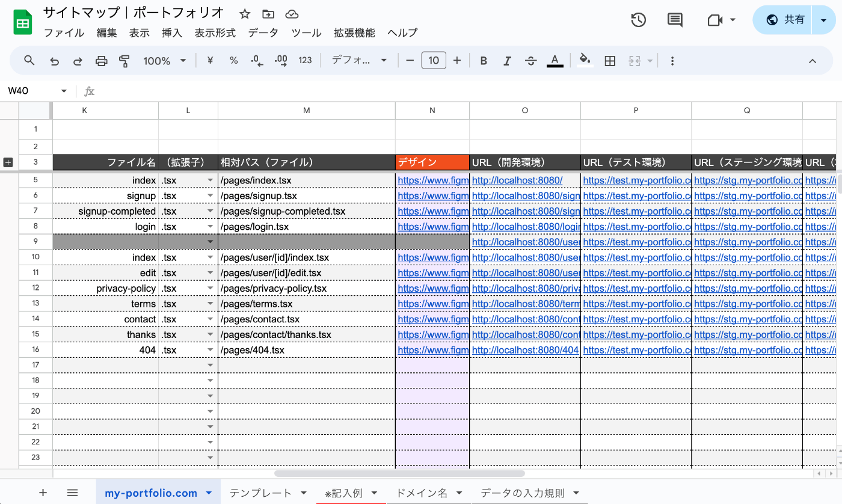Open Figma design link in signup row
Screen dimensions: 842x504
(433, 195)
